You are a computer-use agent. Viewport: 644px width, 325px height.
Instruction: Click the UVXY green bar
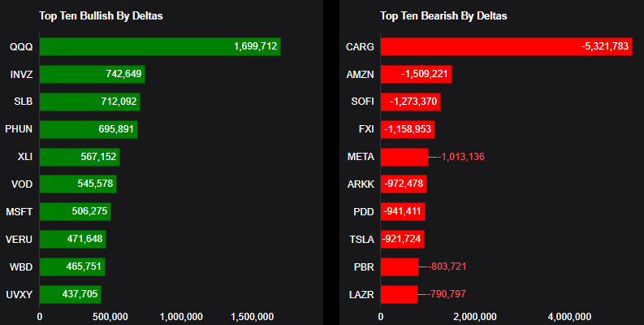tap(71, 293)
